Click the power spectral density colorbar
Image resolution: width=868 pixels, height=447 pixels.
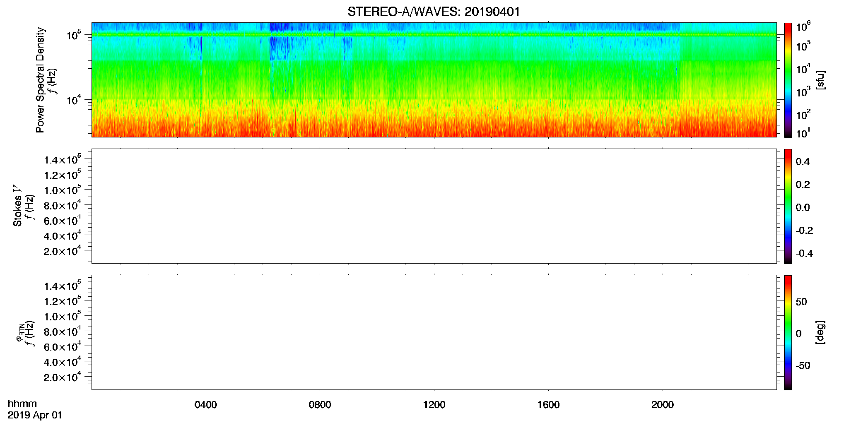click(788, 80)
